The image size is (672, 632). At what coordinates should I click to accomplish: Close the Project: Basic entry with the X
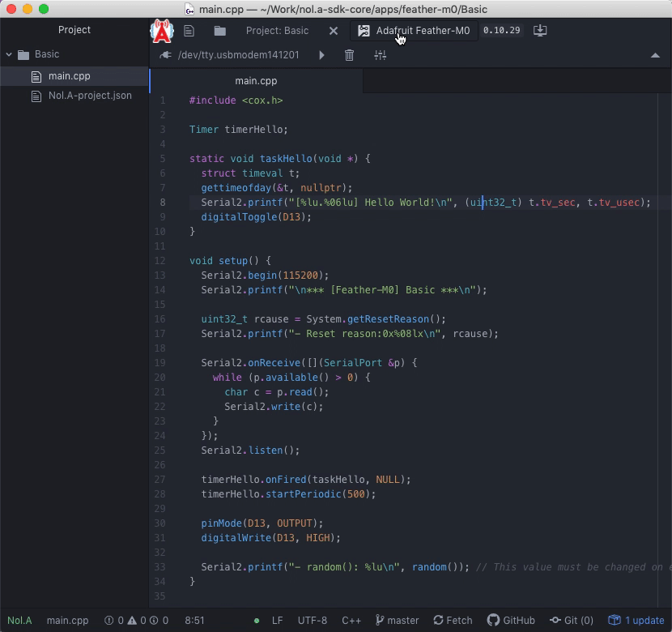tap(334, 31)
